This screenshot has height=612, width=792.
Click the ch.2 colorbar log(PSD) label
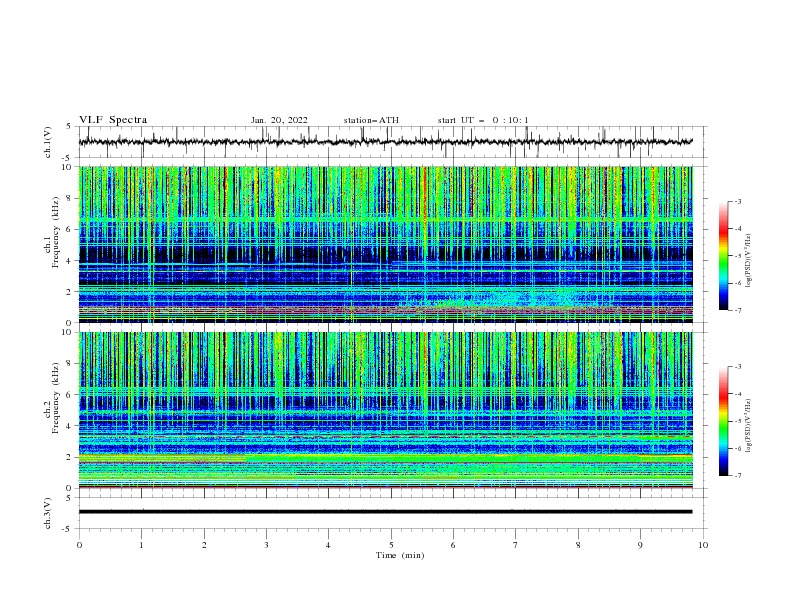[x=749, y=426]
